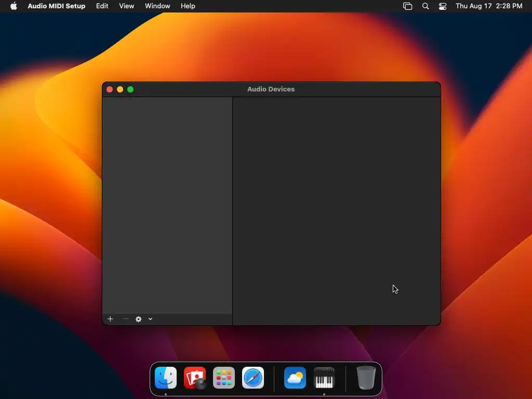Open the View menu
The image size is (532, 399).
click(127, 6)
